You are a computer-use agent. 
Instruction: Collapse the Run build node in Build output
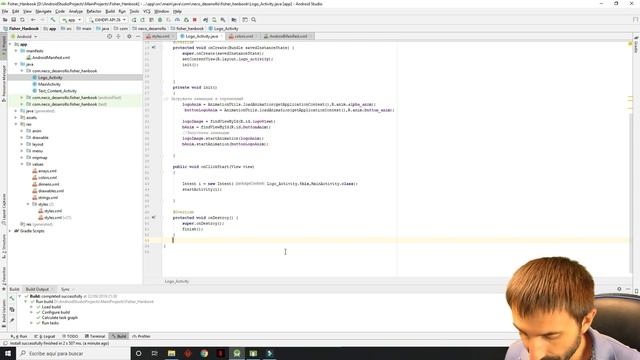pos(26,302)
